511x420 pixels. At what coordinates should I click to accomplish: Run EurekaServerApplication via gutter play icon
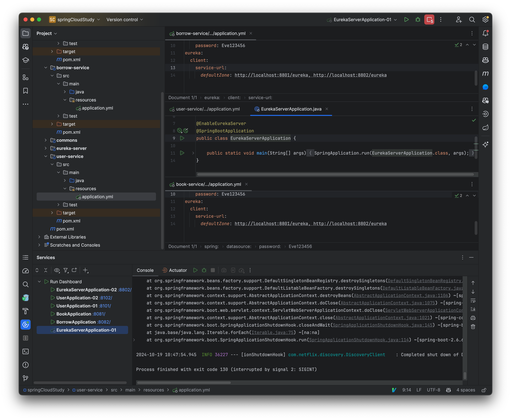pos(182,138)
